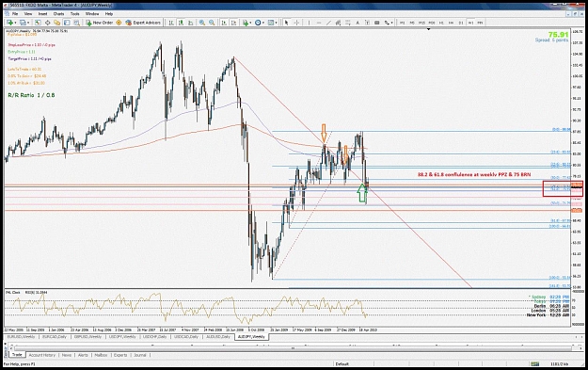Zoom out on the chart

pos(212,23)
